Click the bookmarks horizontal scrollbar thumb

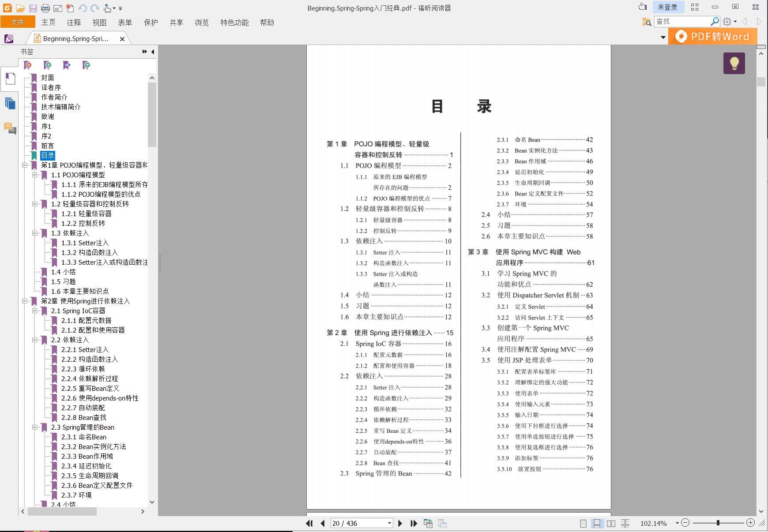(x=62, y=511)
